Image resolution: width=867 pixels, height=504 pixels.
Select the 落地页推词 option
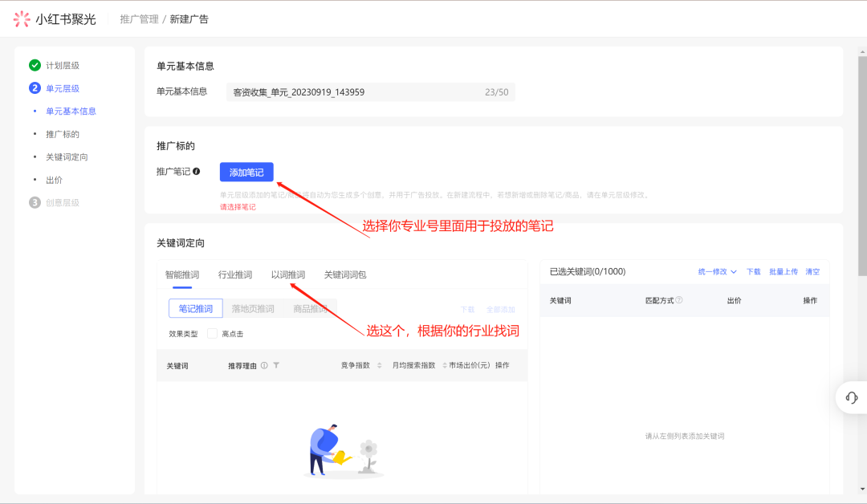253,309
